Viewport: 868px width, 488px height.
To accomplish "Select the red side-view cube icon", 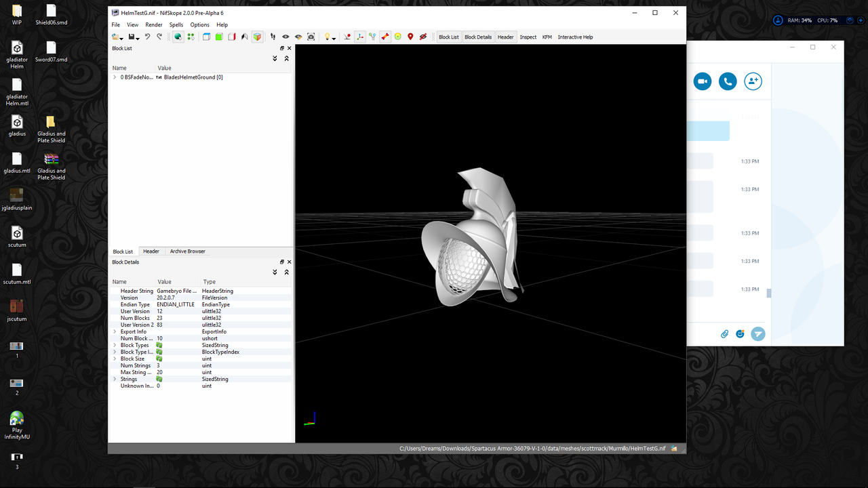I will point(232,37).
